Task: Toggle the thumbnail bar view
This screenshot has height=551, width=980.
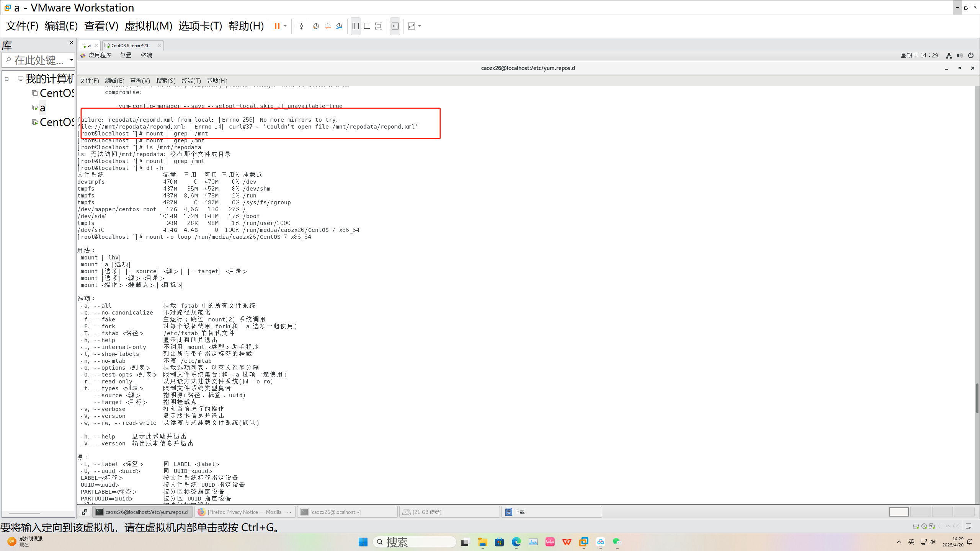Action: [x=367, y=26]
